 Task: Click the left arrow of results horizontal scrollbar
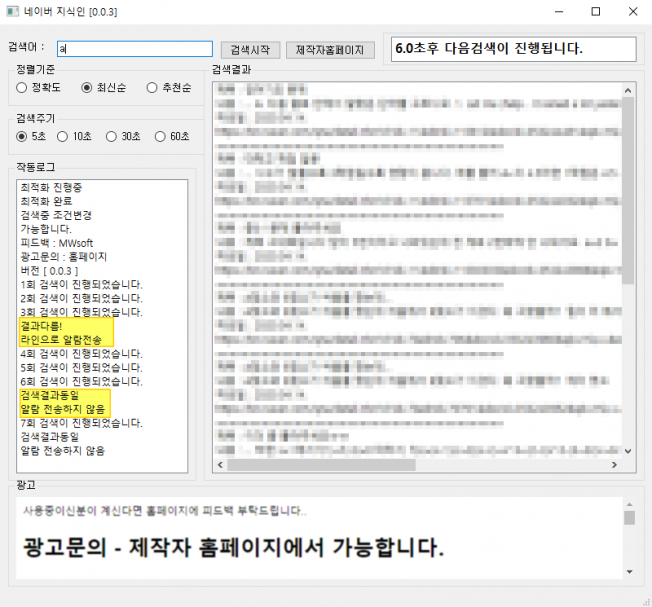(219, 465)
